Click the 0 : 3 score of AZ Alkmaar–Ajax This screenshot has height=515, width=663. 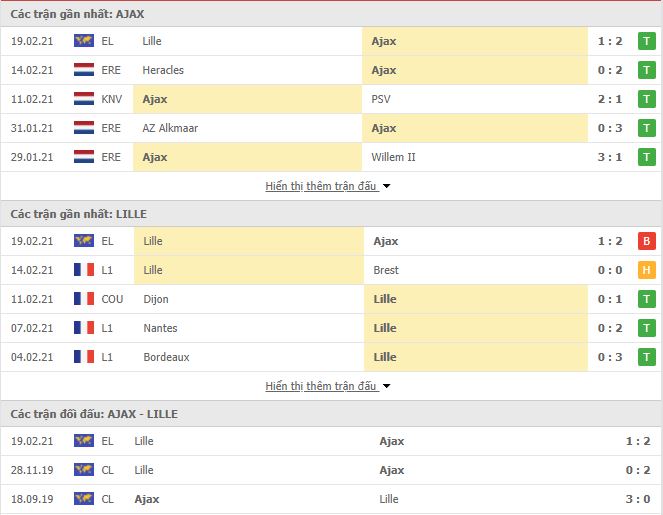[610, 128]
